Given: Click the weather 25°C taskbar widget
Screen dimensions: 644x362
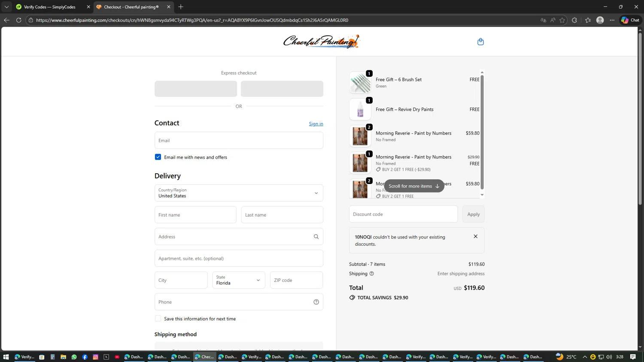Looking at the screenshot, I should (x=566, y=357).
